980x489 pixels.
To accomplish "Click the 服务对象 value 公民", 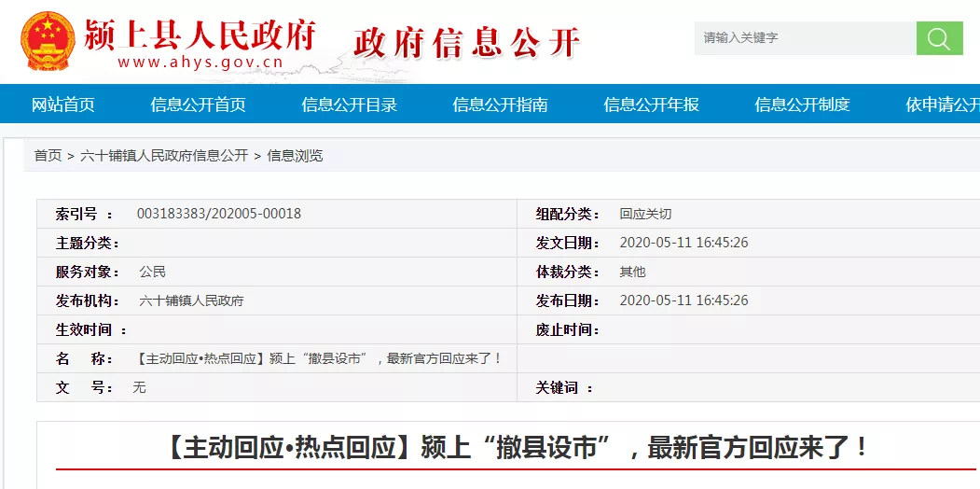I will coord(153,272).
